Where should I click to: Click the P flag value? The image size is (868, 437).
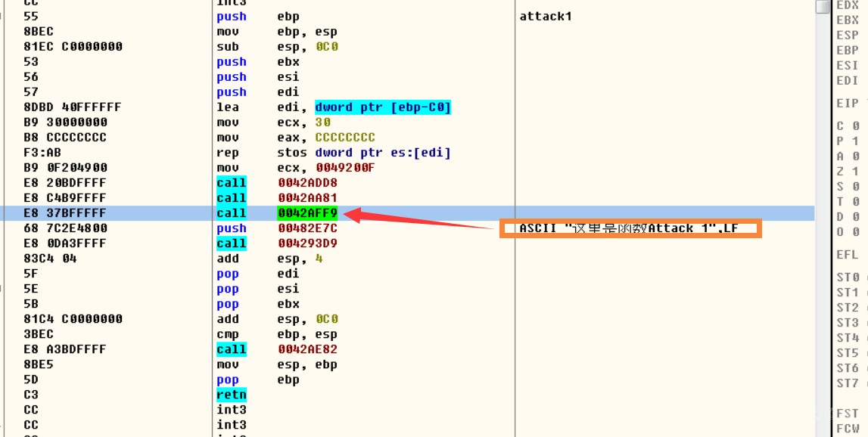click(x=856, y=141)
